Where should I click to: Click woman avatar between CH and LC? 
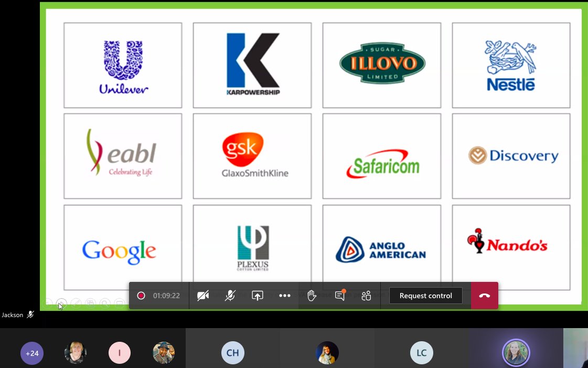pos(327,353)
